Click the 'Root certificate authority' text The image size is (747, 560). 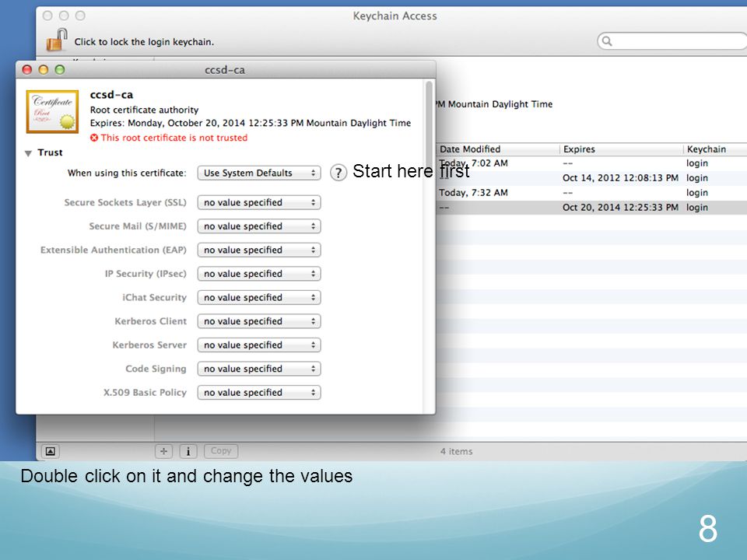point(145,110)
